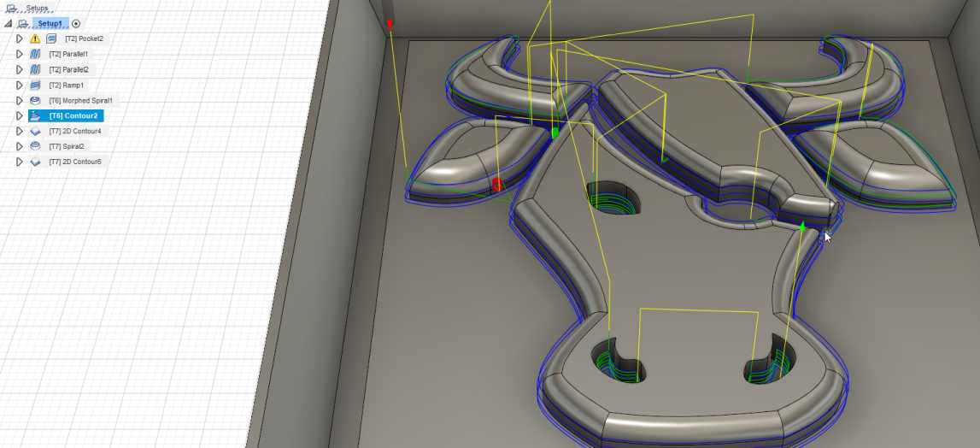980x448 pixels.
Task: Expand the [T2] Parallel1 operation
Action: point(20,55)
